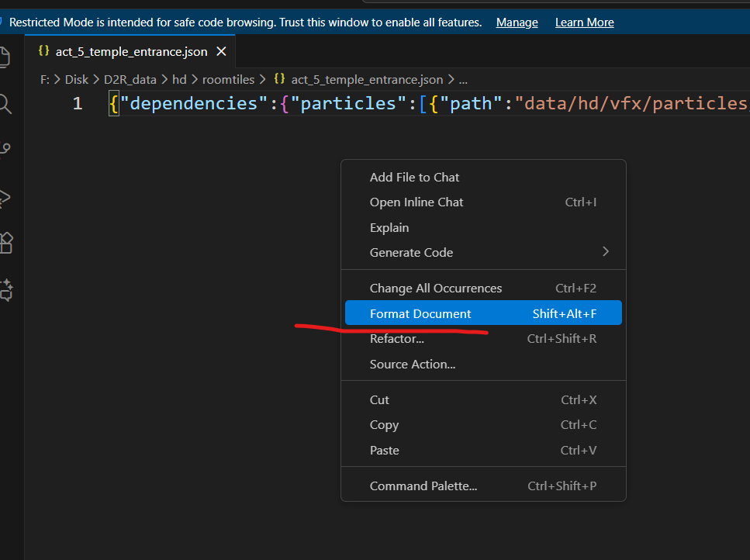Image resolution: width=750 pixels, height=560 pixels.
Task: Open the Chat sparkle icon in activity bar
Action: tap(5, 290)
